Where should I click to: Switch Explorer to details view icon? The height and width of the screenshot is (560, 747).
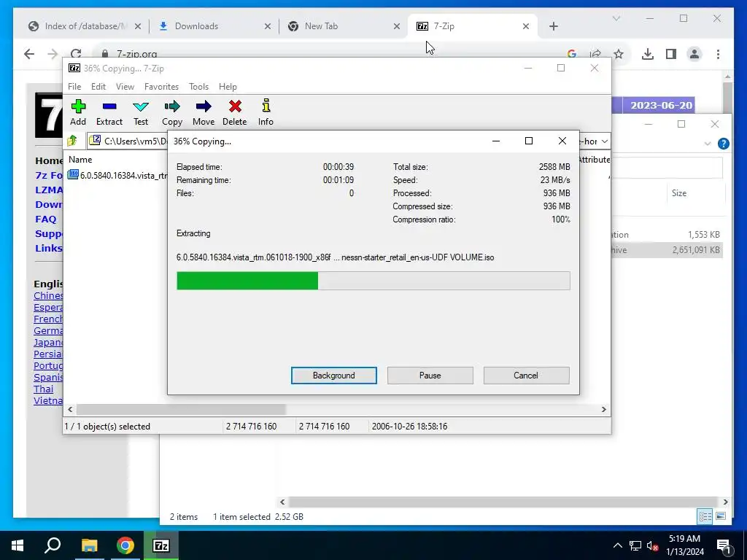pos(705,516)
